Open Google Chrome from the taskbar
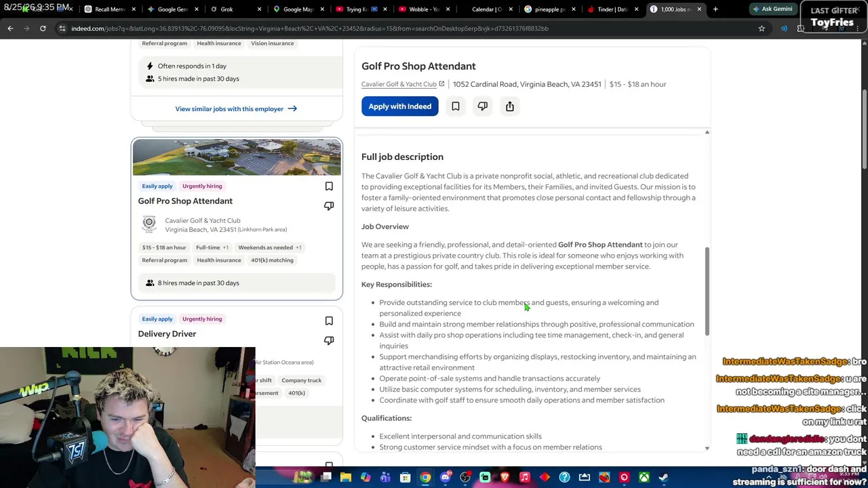Screen dimensions: 868x488 pyautogui.click(x=425, y=477)
